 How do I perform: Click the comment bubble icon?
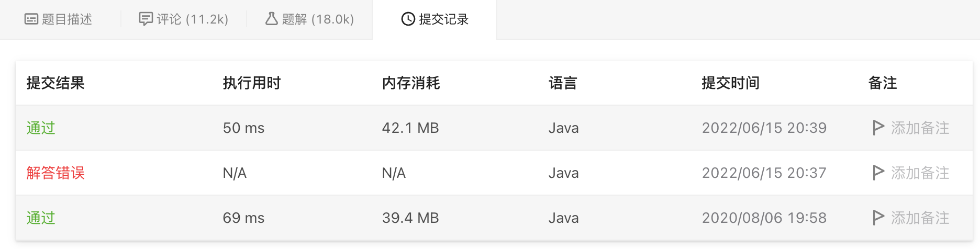click(x=146, y=19)
